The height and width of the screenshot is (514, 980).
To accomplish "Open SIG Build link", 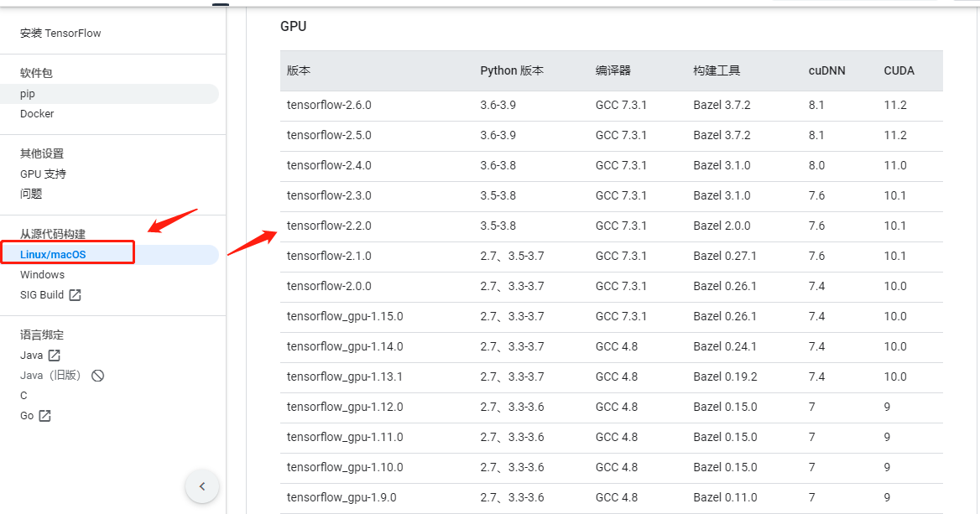I will pos(42,295).
